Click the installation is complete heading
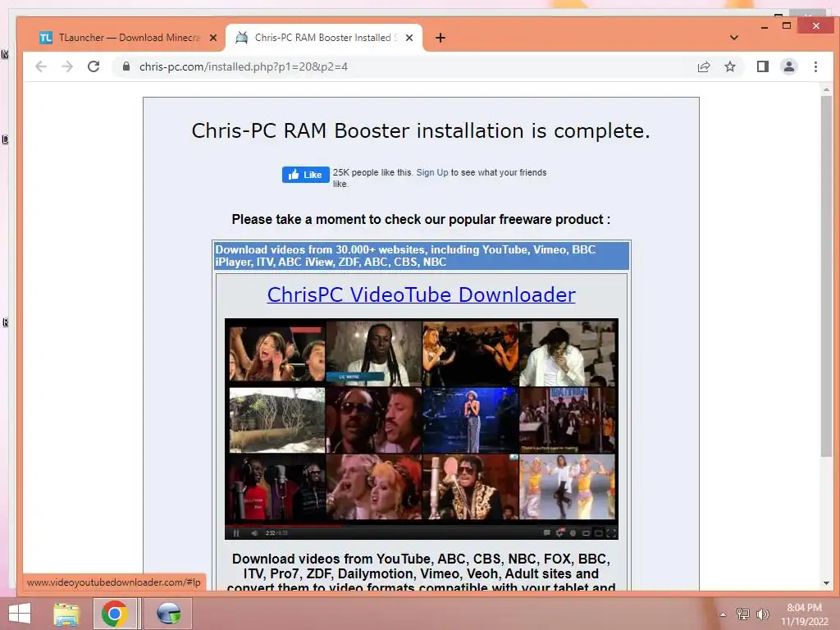 click(x=421, y=130)
